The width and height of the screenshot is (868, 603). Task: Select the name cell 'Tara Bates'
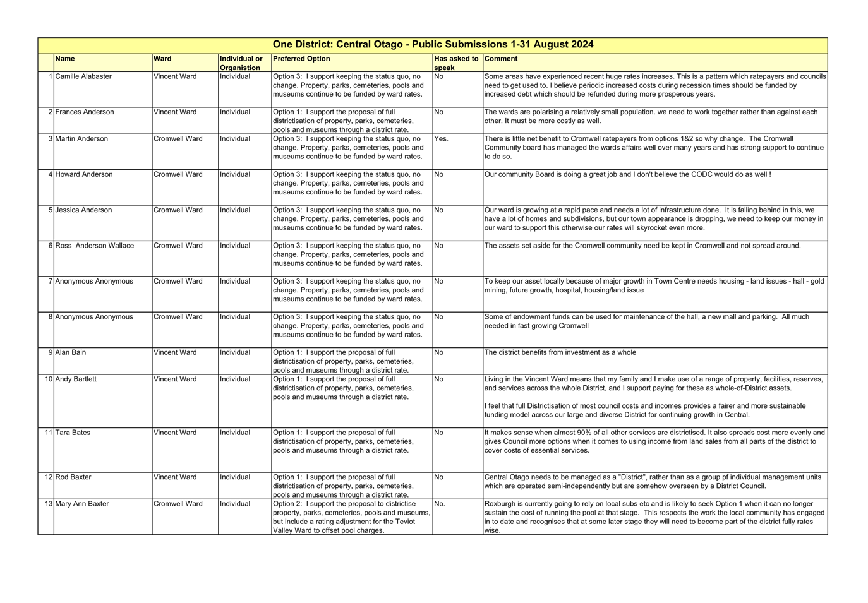[x=73, y=433]
